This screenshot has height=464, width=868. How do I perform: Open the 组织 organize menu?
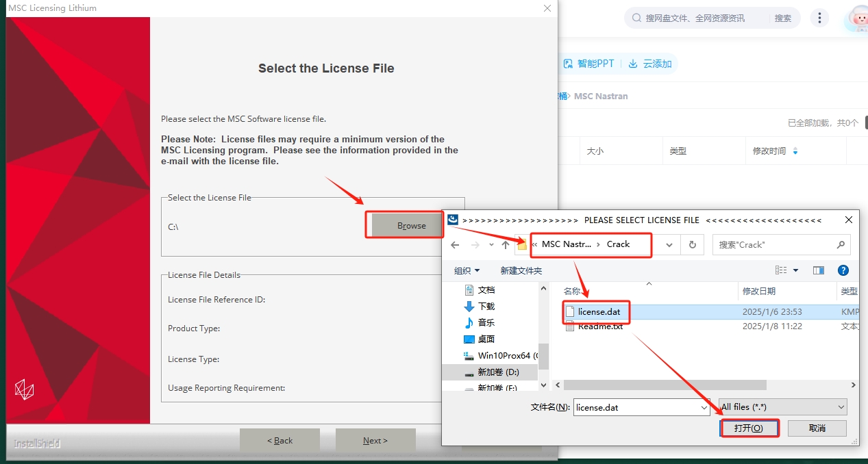(x=467, y=270)
